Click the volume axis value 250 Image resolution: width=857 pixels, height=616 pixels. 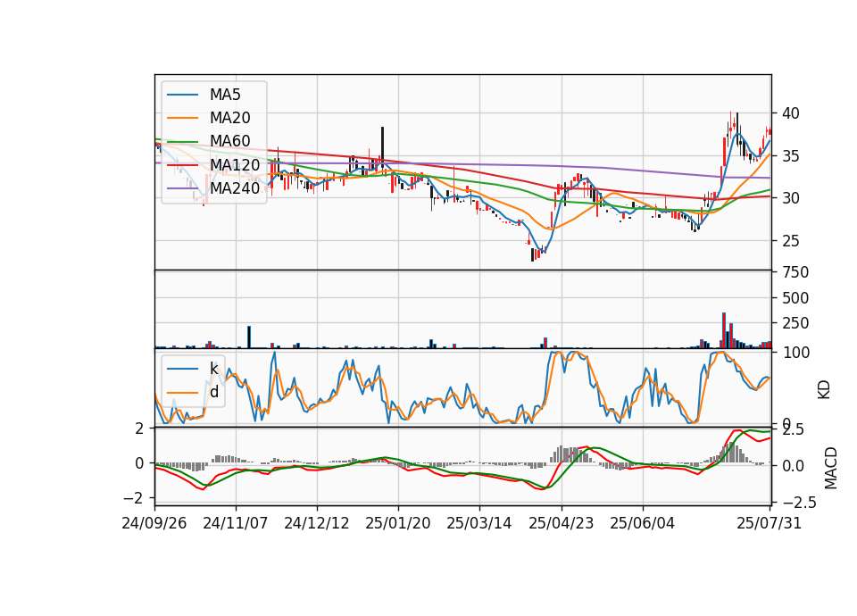point(795,323)
